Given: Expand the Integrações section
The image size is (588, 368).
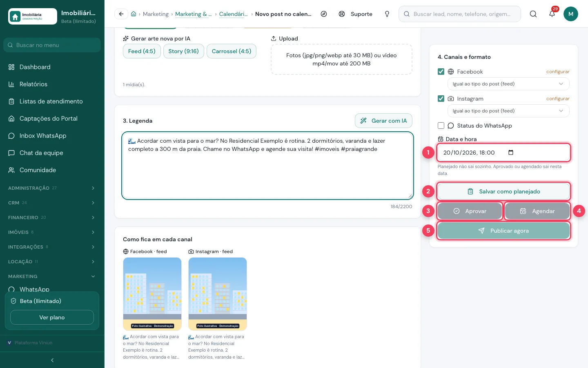Looking at the screenshot, I should pyautogui.click(x=52, y=247).
